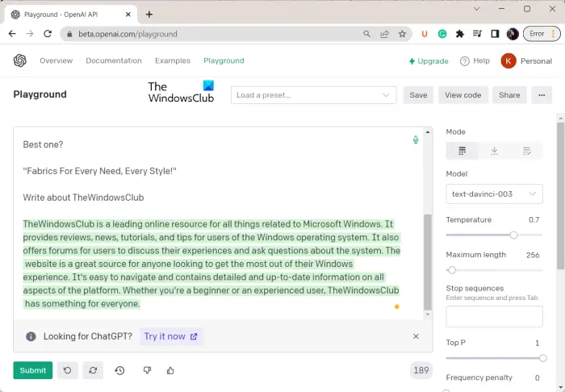
Task: Open the Grammarly extension icon
Action: point(442,34)
